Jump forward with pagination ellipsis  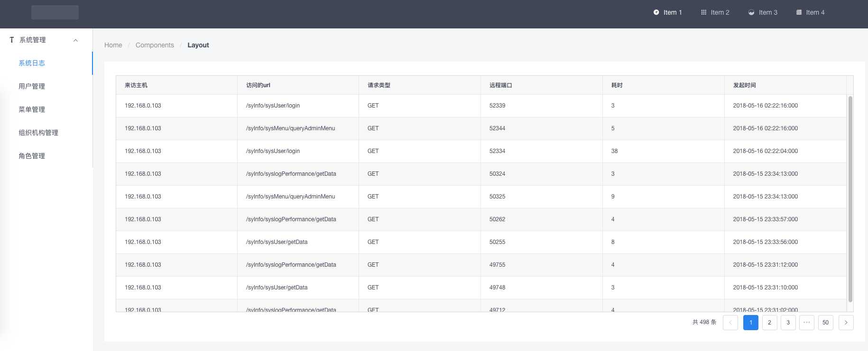(807, 323)
